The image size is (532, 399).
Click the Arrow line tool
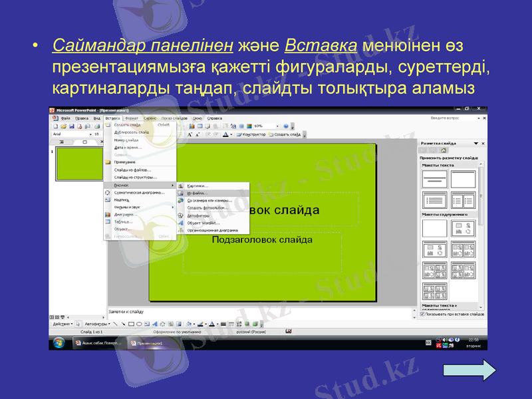pyautogui.click(x=122, y=323)
